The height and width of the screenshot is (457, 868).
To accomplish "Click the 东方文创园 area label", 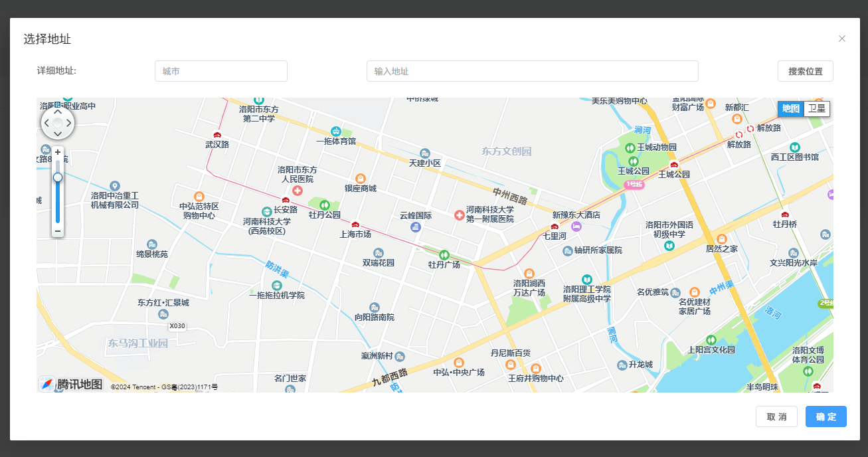I will pyautogui.click(x=507, y=151).
